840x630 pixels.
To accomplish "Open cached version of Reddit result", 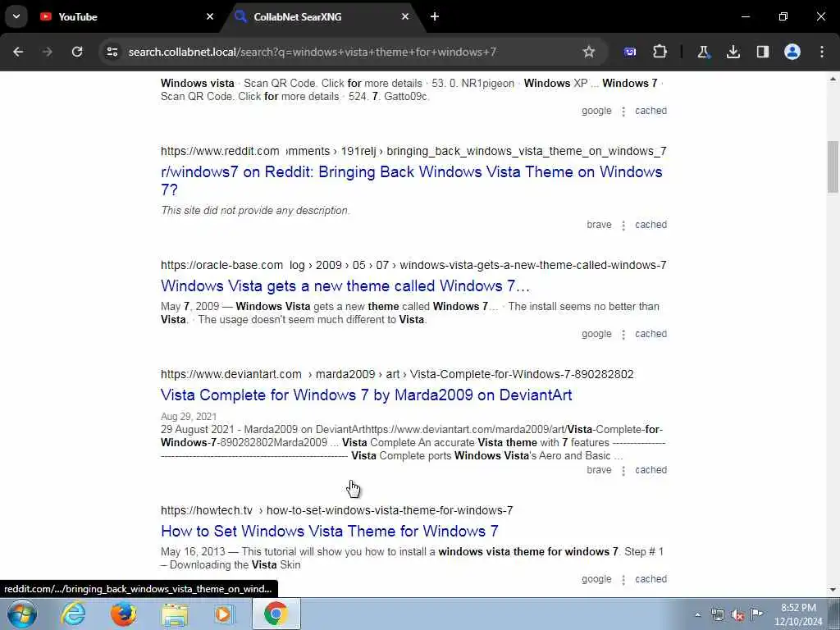I will tap(651, 225).
